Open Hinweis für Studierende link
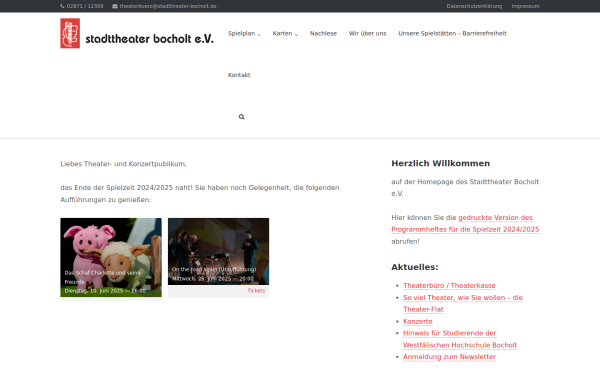Screen dimensions: 600x375 (x=460, y=339)
